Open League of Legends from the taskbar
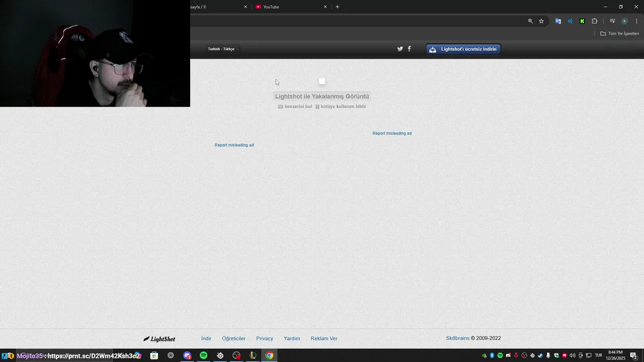 point(253,355)
